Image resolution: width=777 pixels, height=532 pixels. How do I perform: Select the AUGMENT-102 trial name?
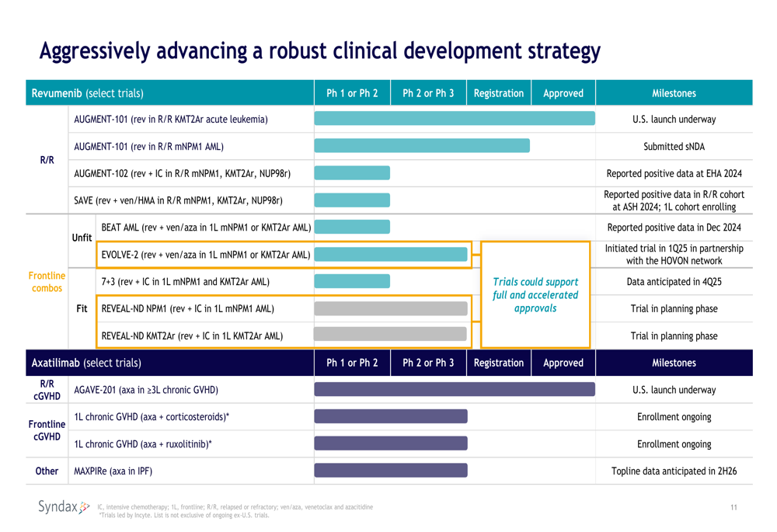pyautogui.click(x=183, y=173)
